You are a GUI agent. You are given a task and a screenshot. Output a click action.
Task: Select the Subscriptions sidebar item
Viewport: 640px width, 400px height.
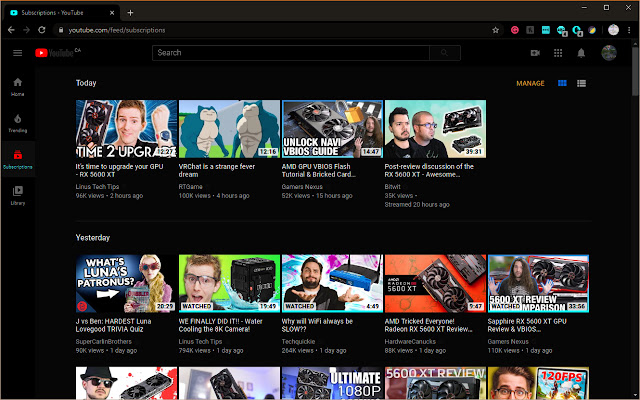pos(17,158)
